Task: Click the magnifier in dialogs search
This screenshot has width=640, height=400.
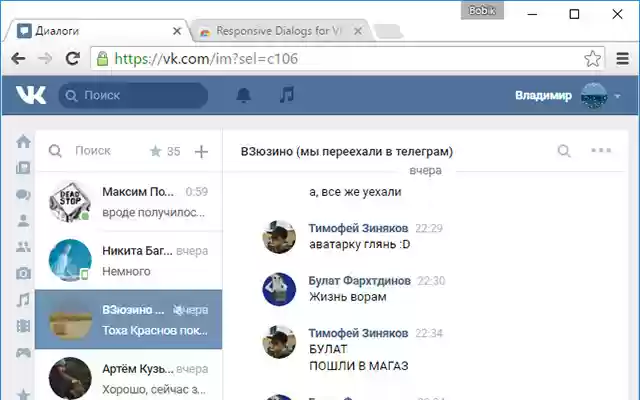Action: [x=55, y=151]
